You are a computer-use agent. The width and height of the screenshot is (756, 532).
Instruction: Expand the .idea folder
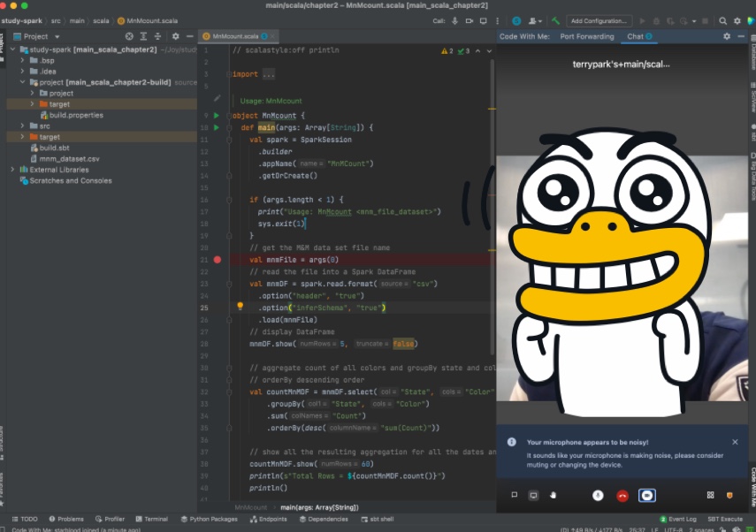22,72
